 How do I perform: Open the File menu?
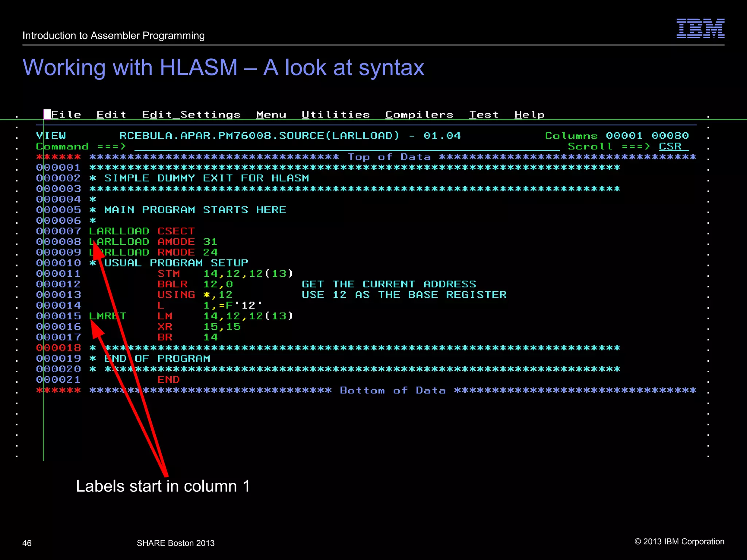coord(66,114)
